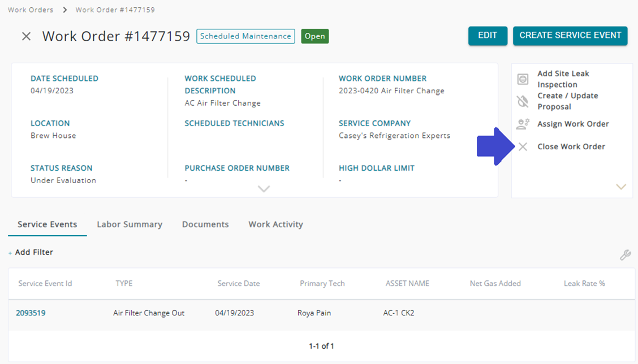Click the Add Site Leak Inspection icon
Image resolution: width=638 pixels, height=364 pixels.
point(523,79)
